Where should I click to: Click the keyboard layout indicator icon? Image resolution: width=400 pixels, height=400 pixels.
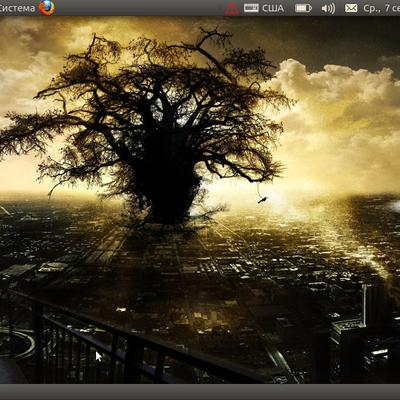pos(251,8)
